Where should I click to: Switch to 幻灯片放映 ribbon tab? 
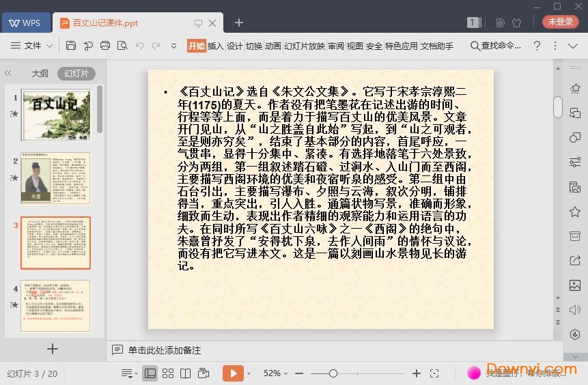[304, 46]
